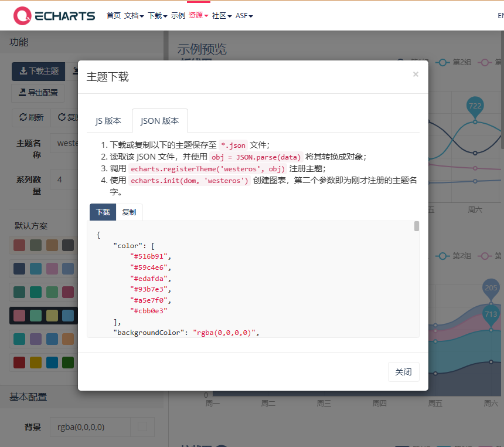Click the 下载主题 button behind the dialog
Image resolution: width=504 pixels, height=447 pixels.
pyautogui.click(x=39, y=71)
